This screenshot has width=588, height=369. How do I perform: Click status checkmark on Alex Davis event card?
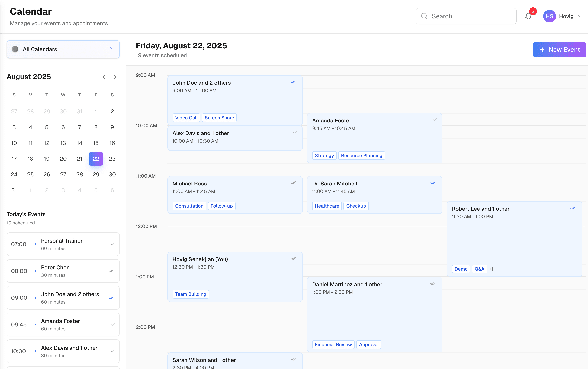pos(295,132)
